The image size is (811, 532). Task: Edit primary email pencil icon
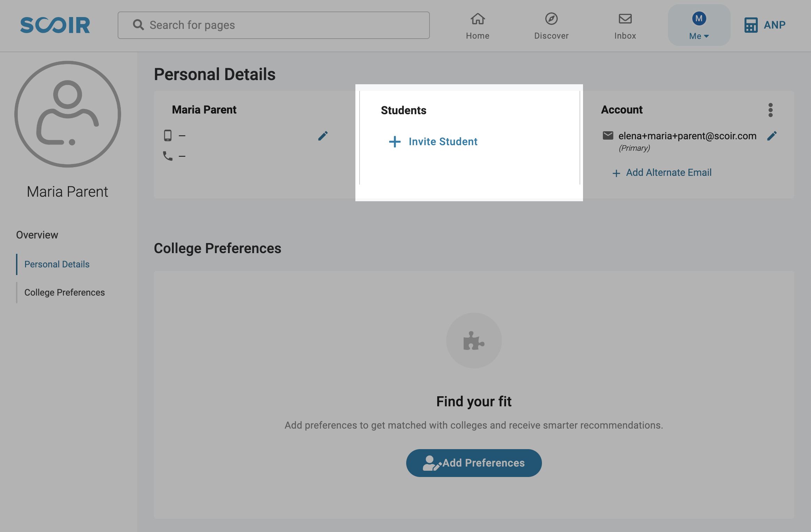pos(772,136)
